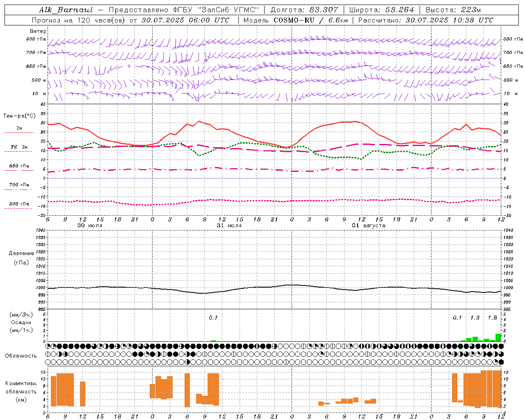Click the Осадки panel label

(21, 322)
